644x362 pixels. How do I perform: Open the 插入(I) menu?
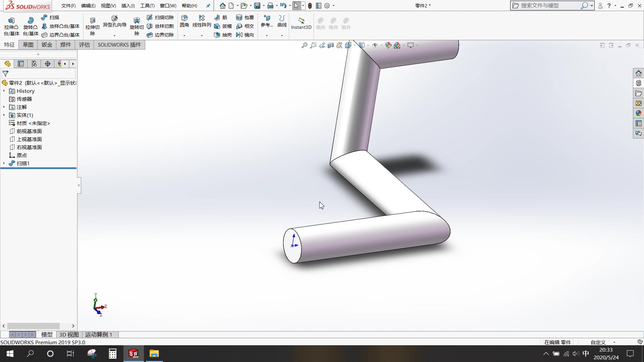(x=128, y=5)
